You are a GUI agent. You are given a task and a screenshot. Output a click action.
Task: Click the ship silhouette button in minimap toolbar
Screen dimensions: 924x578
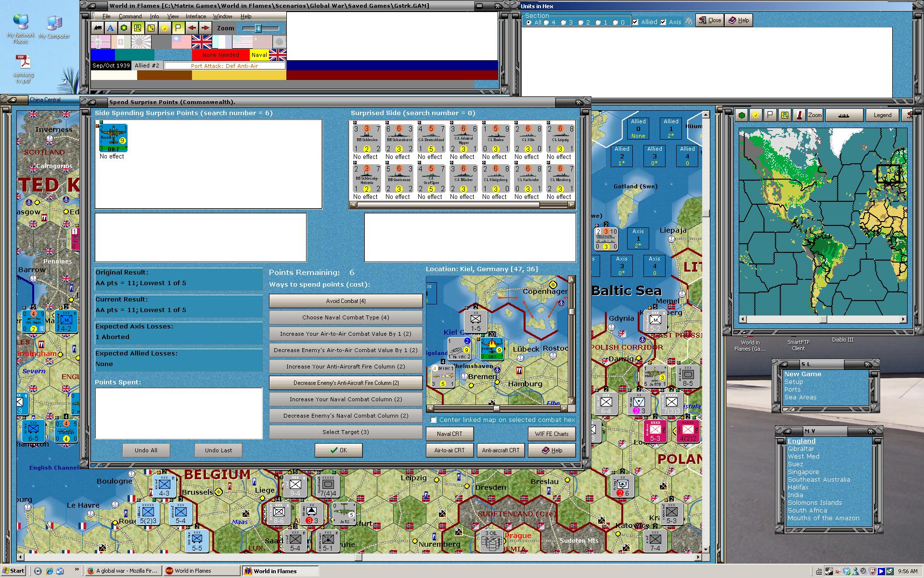844,115
